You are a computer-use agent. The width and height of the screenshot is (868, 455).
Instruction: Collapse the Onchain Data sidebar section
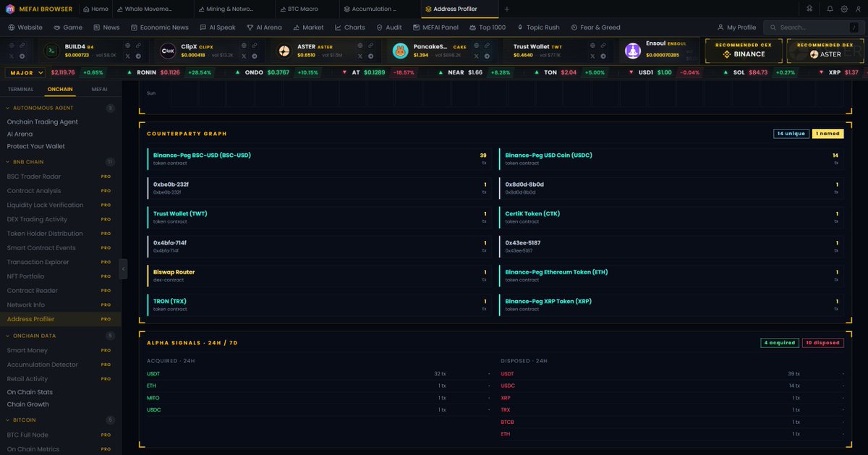[x=60, y=336]
